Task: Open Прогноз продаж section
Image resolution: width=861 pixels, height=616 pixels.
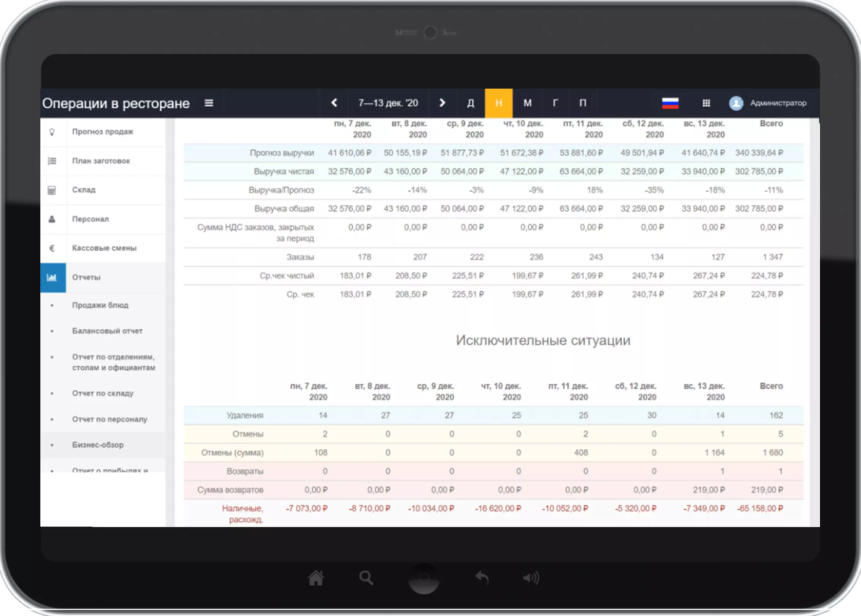Action: pyautogui.click(x=103, y=132)
